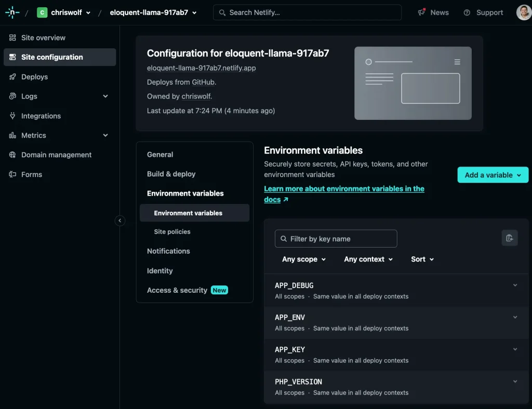This screenshot has width=532, height=409.
Task: Open the Sort options dropdown
Action: point(422,259)
